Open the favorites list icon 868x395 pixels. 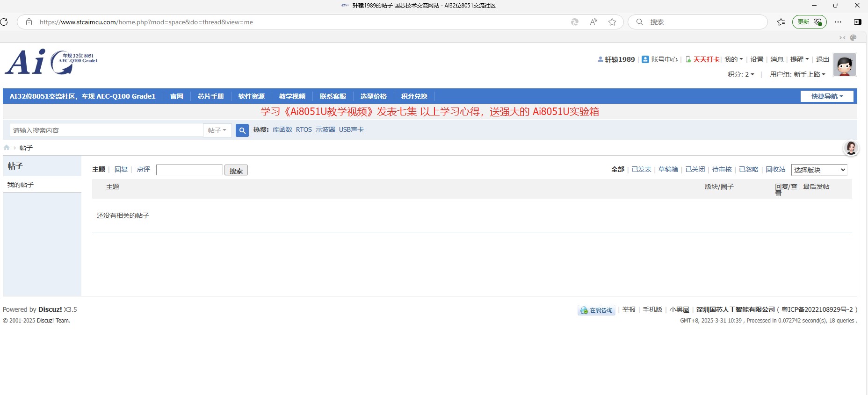click(781, 22)
